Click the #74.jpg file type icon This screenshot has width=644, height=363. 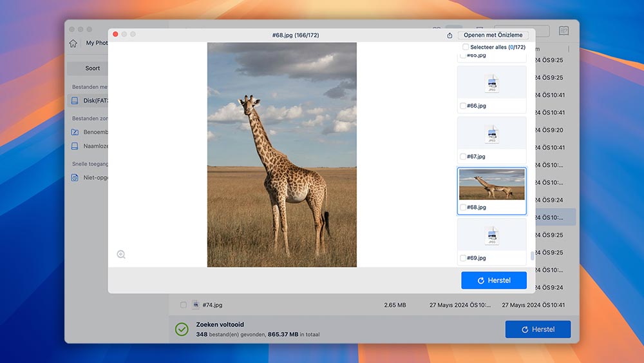tap(196, 304)
